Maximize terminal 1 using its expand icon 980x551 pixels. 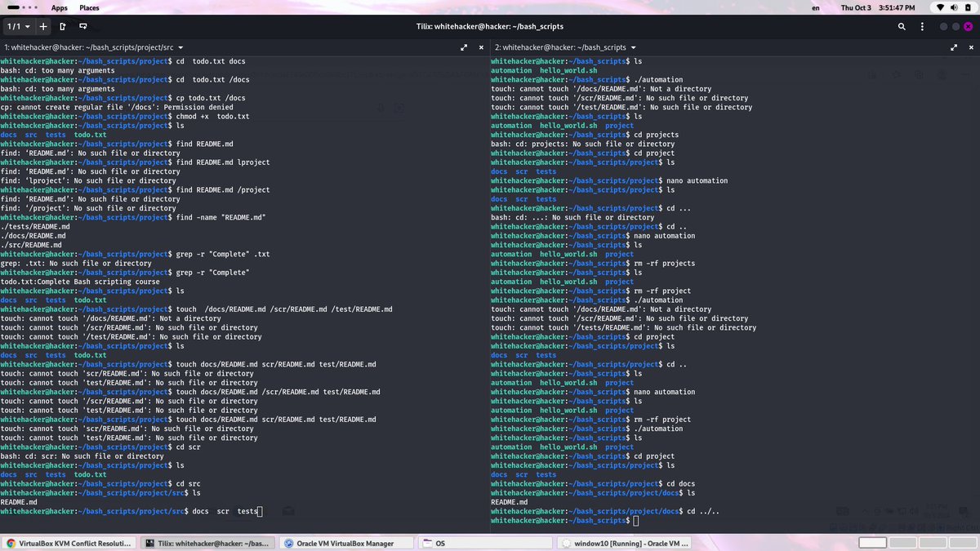[x=464, y=47]
